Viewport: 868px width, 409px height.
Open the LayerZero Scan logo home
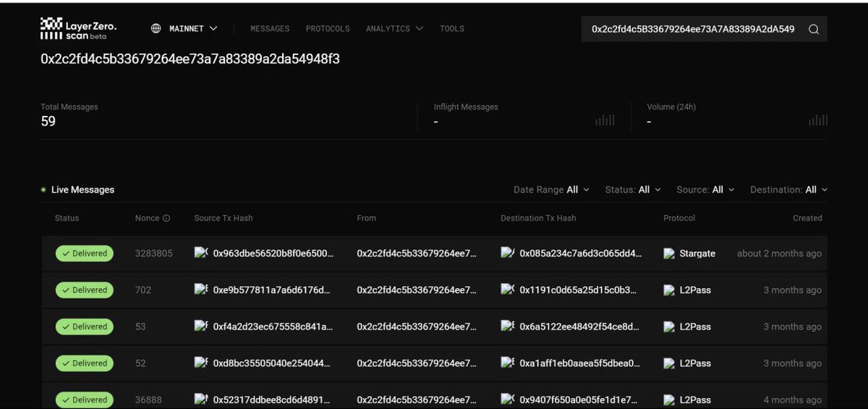pos(78,29)
